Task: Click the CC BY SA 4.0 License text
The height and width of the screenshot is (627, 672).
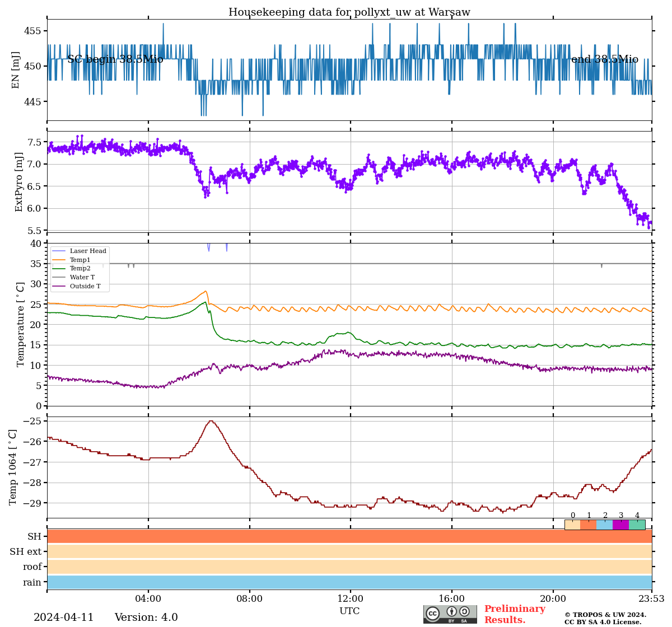Action: (603, 622)
